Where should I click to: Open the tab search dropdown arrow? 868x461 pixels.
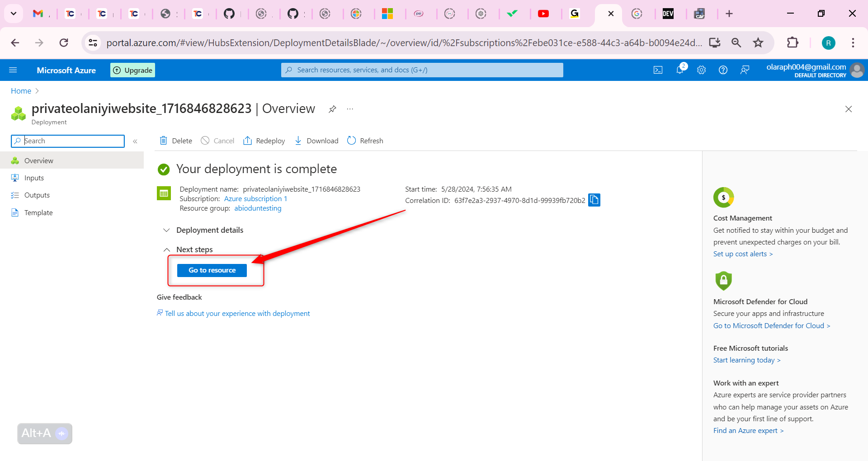[14, 14]
